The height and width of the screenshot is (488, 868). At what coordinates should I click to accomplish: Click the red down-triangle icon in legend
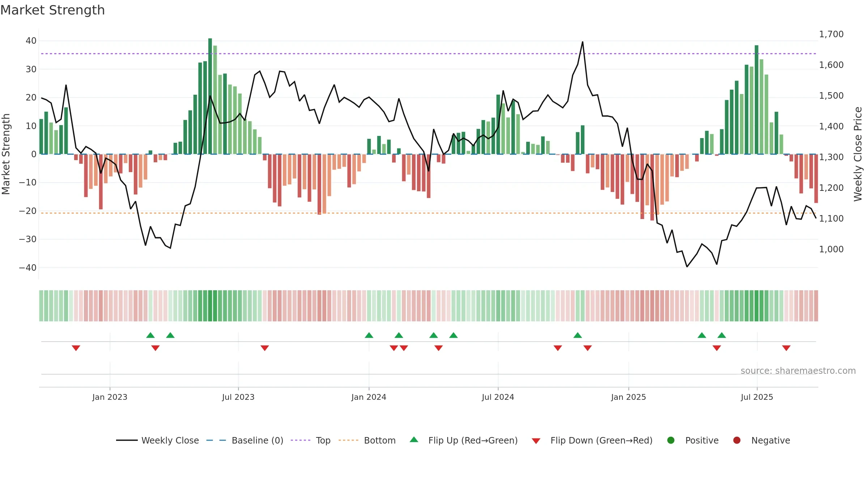point(536,441)
